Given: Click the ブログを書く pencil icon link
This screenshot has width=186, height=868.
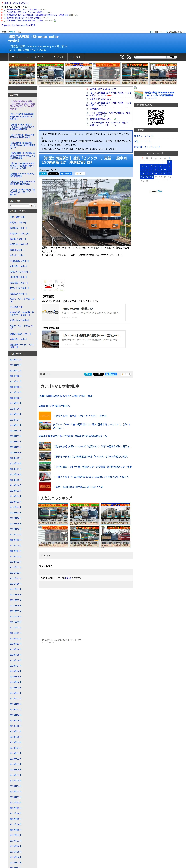Looking at the screenshot, I should (157, 32).
